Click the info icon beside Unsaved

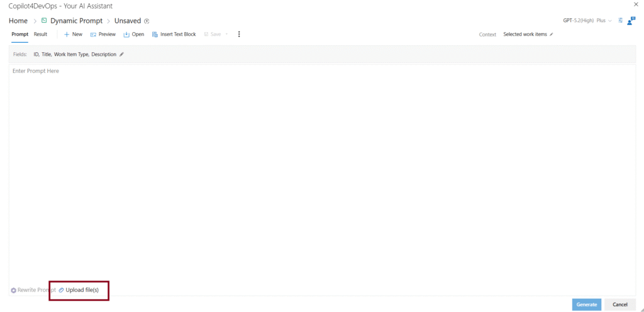[x=147, y=21]
